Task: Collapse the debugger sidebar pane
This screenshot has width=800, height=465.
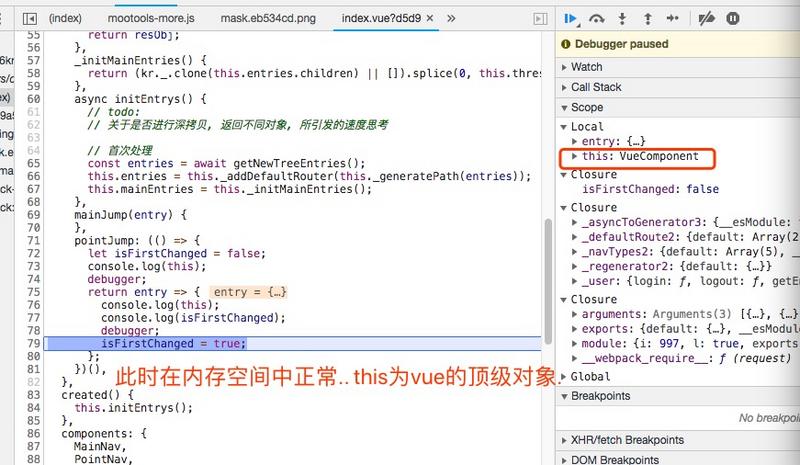Action: click(540, 19)
